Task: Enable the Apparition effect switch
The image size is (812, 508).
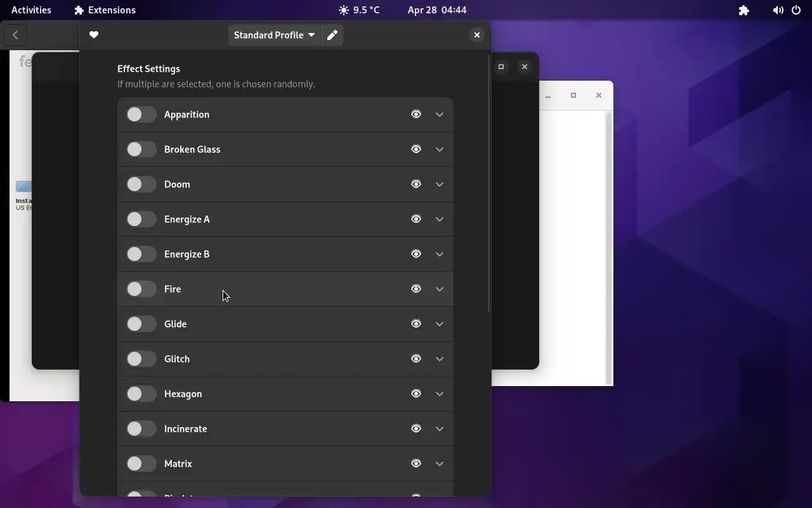Action: tap(141, 114)
